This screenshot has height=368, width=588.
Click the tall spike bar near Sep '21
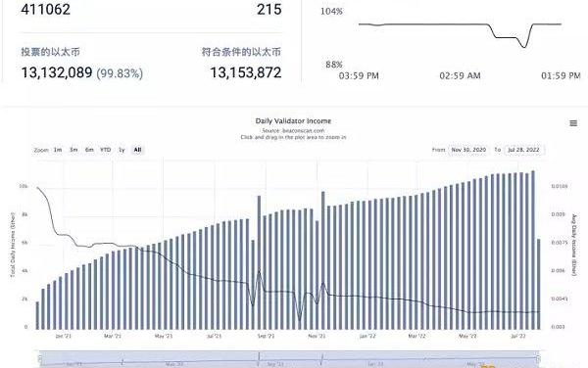click(259, 262)
